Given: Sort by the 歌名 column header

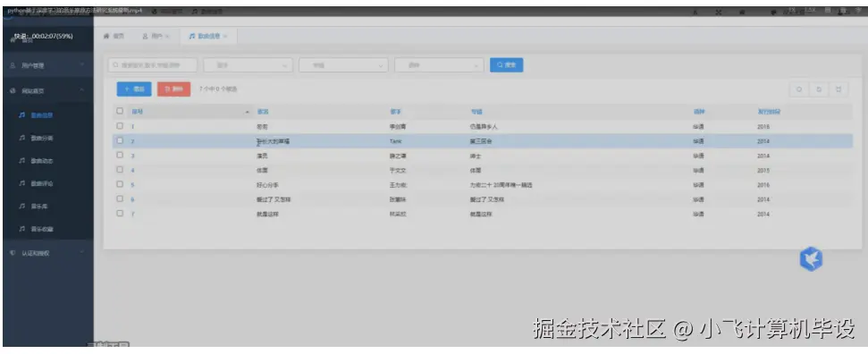Looking at the screenshot, I should point(263,112).
